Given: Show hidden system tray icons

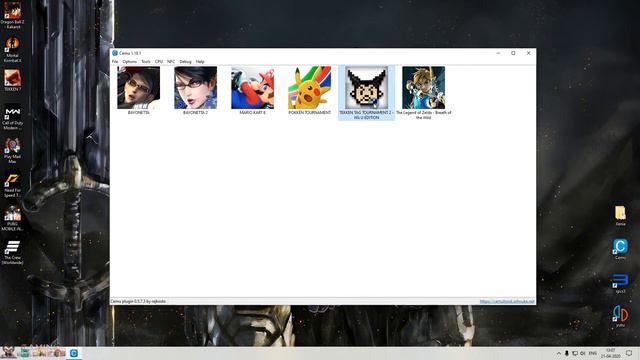Looking at the screenshot, I should tap(559, 353).
